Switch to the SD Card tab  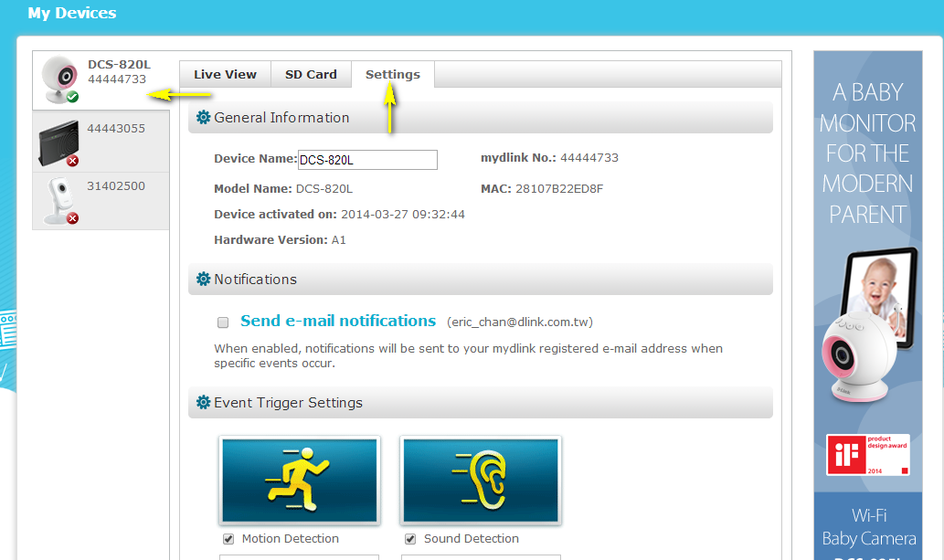click(x=311, y=74)
